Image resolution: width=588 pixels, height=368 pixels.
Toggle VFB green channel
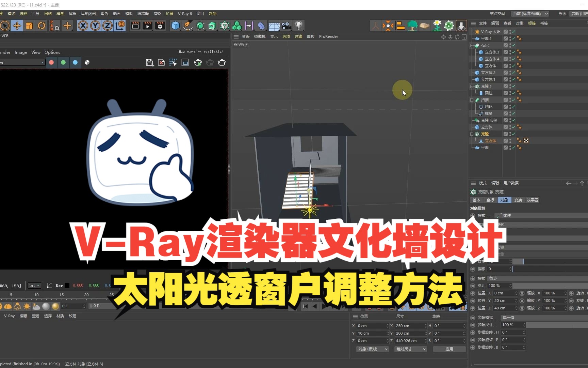coord(63,62)
